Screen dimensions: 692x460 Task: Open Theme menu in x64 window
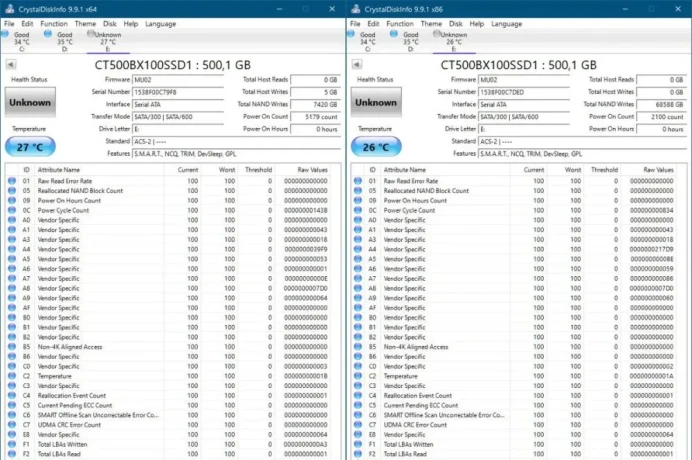85,24
